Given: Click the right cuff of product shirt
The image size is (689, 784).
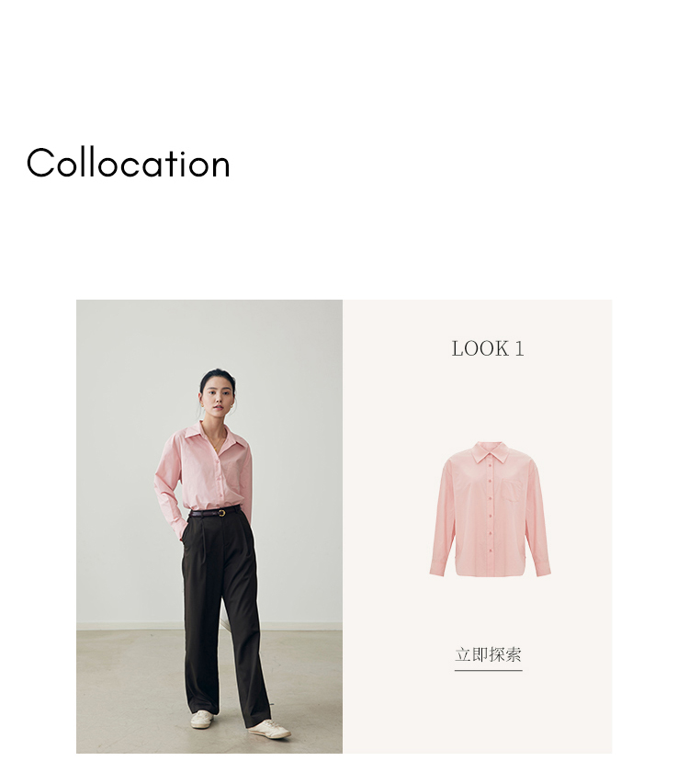Looking at the screenshot, I should click(543, 569).
